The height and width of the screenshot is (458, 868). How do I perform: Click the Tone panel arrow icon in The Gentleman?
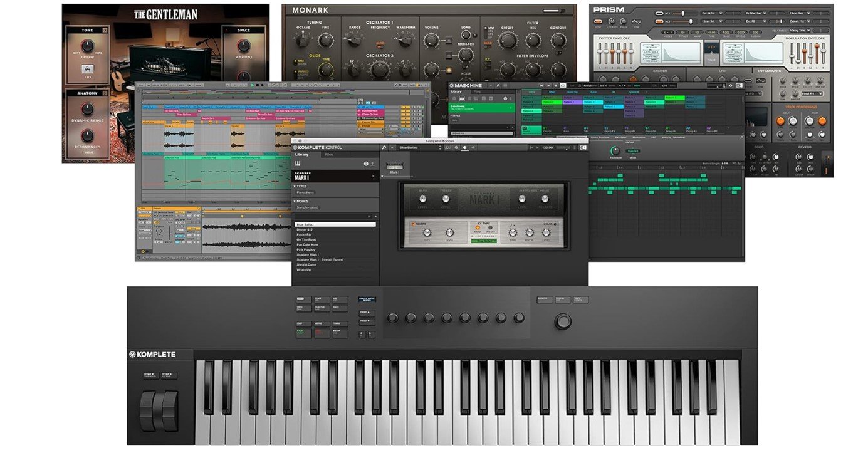coord(105,30)
